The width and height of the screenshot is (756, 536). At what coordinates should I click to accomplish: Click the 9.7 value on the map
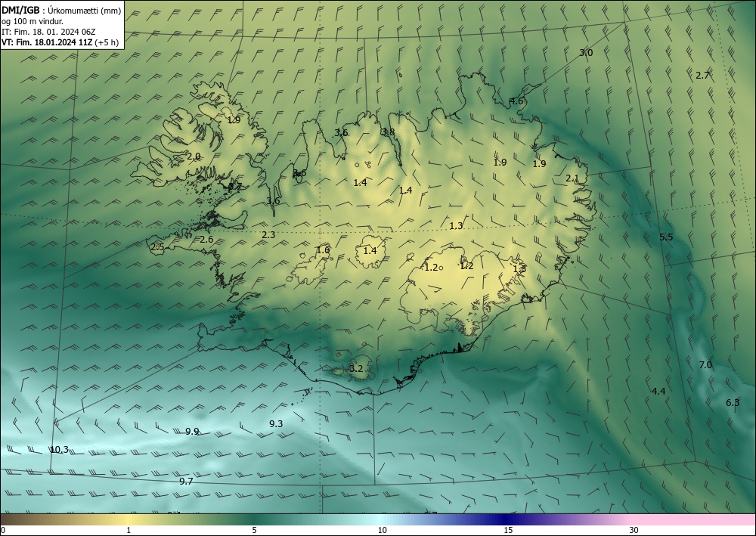(x=186, y=481)
